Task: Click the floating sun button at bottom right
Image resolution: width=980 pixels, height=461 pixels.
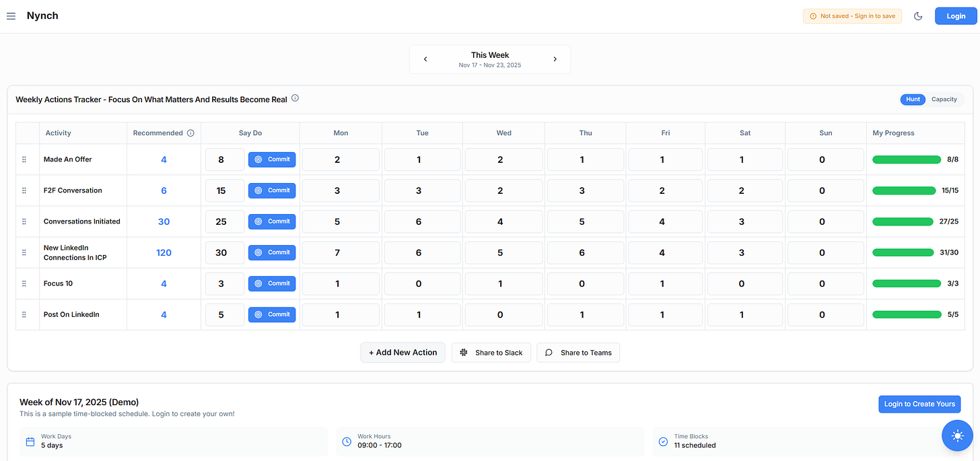Action: click(x=957, y=436)
